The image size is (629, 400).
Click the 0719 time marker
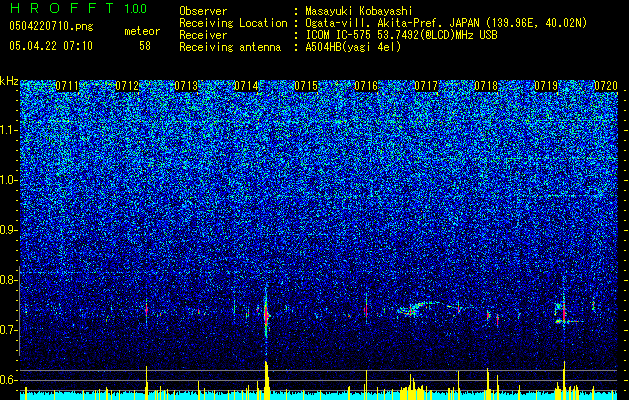[546, 86]
